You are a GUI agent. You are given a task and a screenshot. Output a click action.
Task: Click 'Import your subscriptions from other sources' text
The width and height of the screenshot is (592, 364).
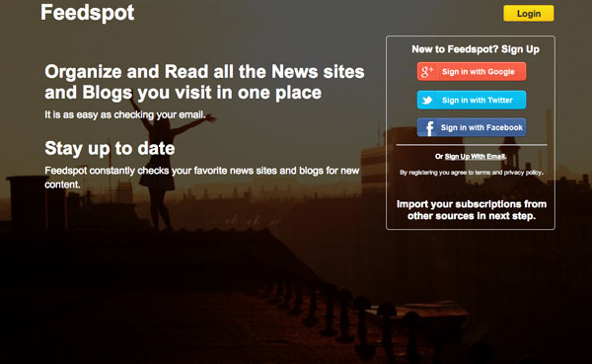pyautogui.click(x=472, y=210)
